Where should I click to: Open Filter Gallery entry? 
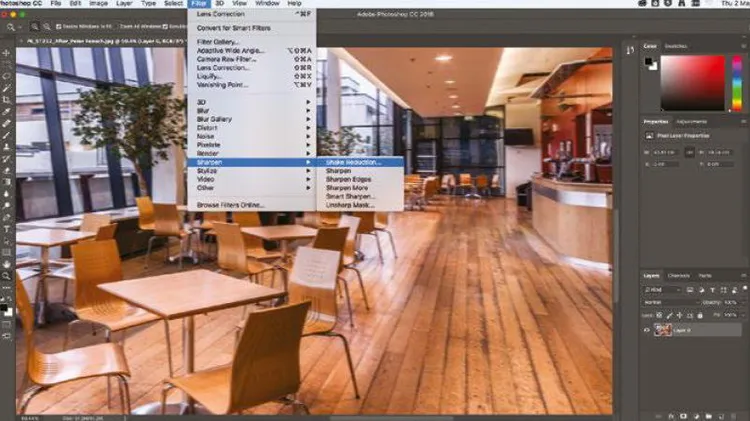point(252,42)
